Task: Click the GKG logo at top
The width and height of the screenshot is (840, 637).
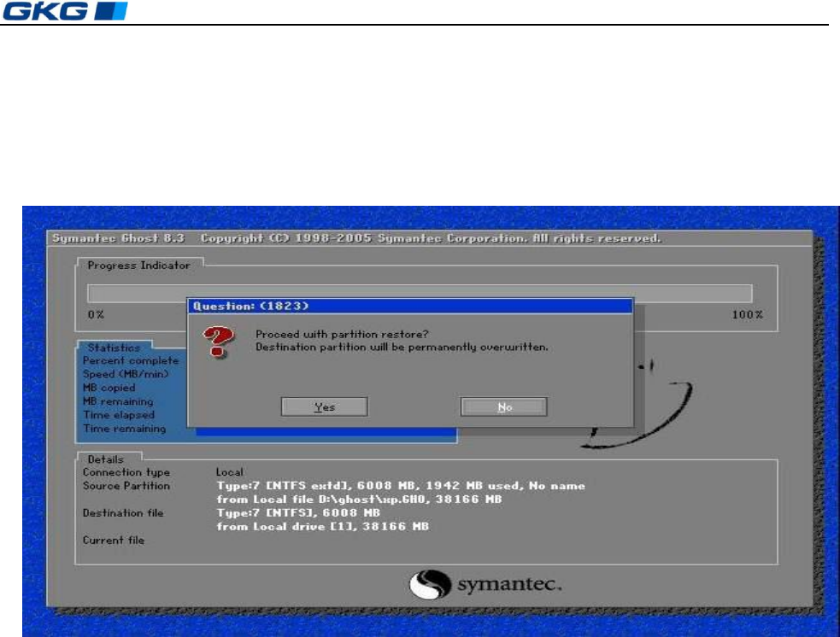Action: (65, 11)
